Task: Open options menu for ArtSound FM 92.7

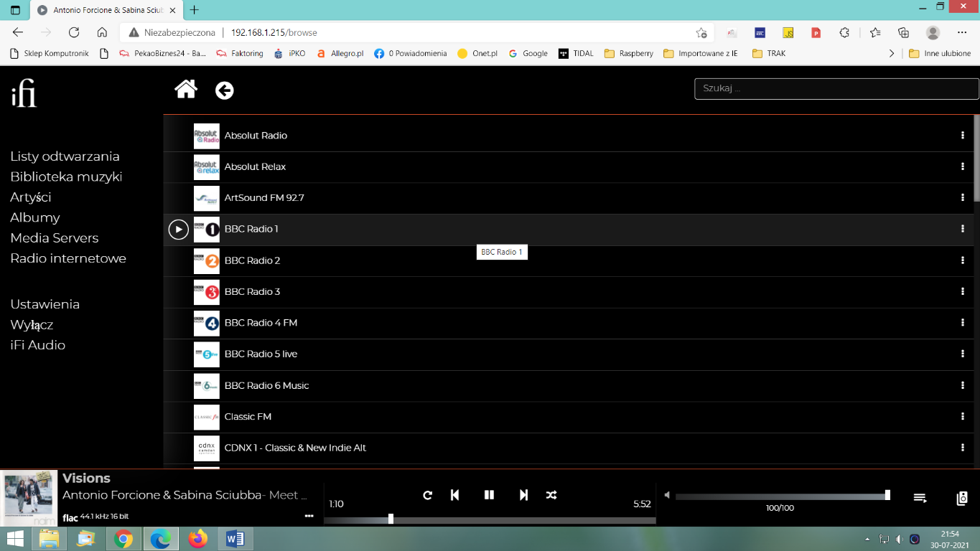Action: point(963,198)
